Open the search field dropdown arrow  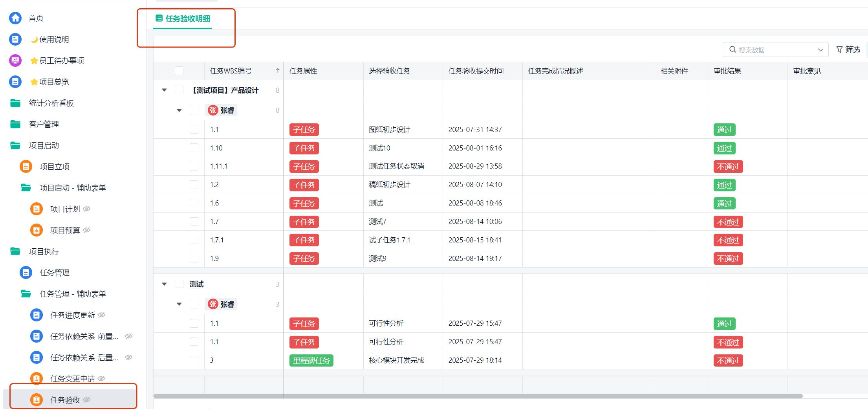820,50
